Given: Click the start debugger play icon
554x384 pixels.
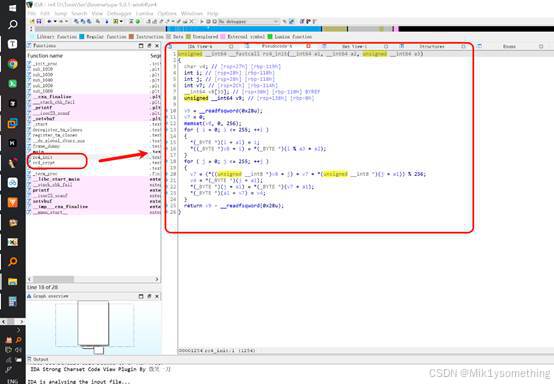Looking at the screenshot, I should point(202,22).
